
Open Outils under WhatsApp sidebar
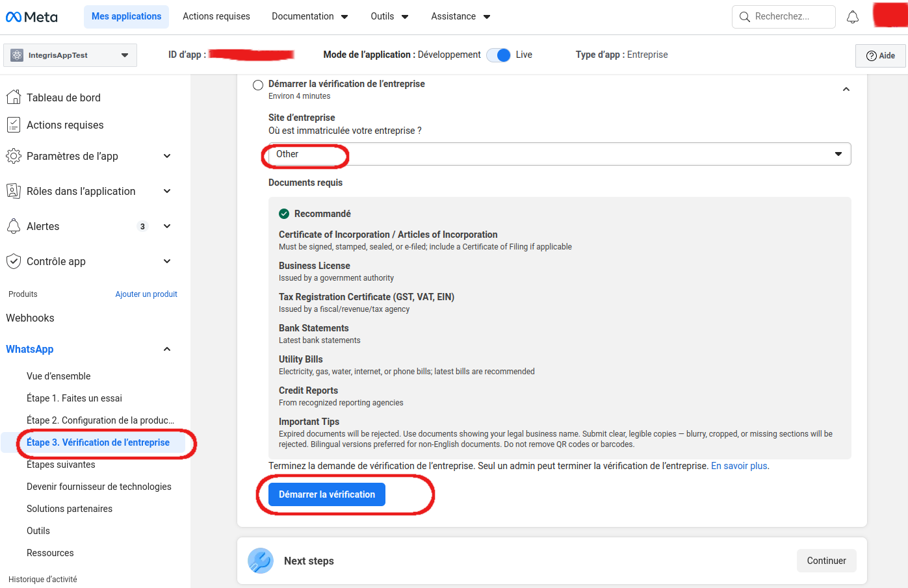coord(38,531)
